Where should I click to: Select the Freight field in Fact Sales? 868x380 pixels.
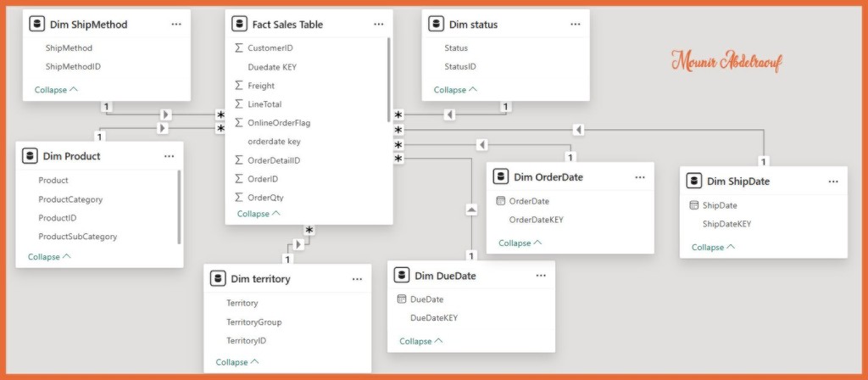tap(261, 86)
